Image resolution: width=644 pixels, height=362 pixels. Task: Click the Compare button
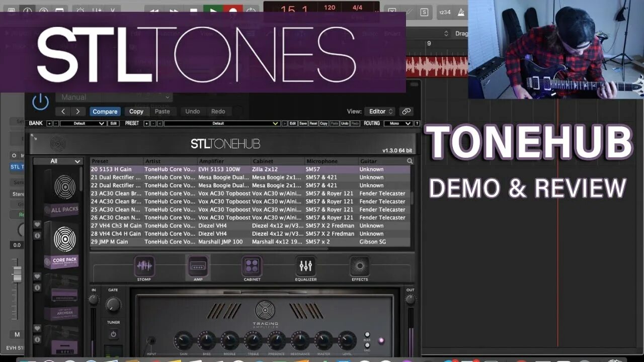105,112
